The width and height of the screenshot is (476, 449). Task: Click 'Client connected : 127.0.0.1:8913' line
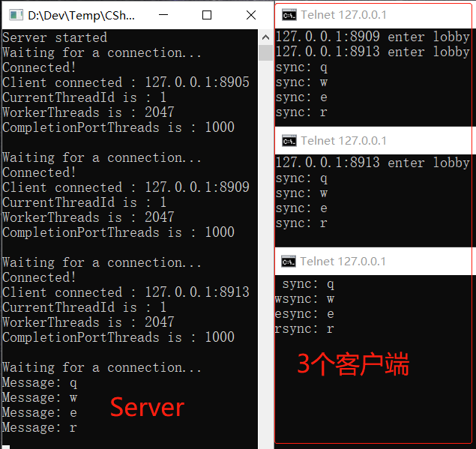(126, 292)
